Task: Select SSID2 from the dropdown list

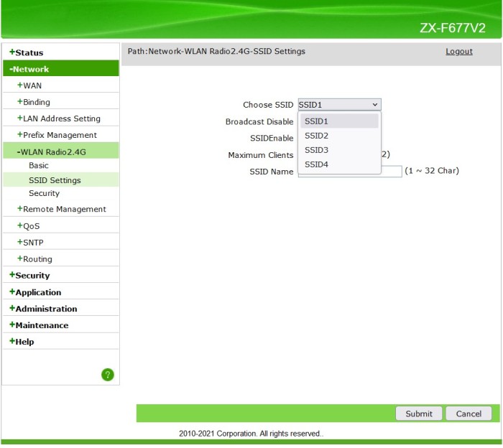Action: [339, 136]
